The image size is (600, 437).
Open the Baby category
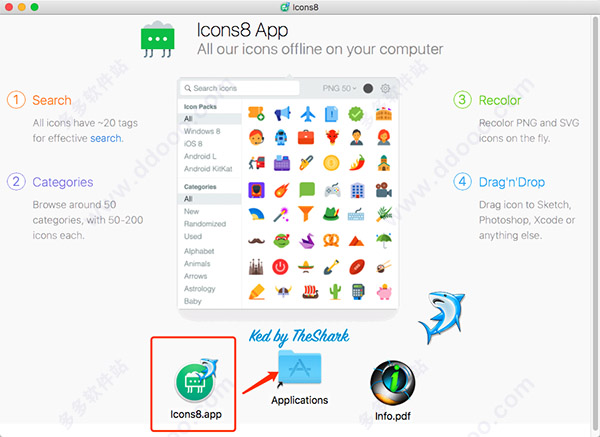tap(192, 301)
